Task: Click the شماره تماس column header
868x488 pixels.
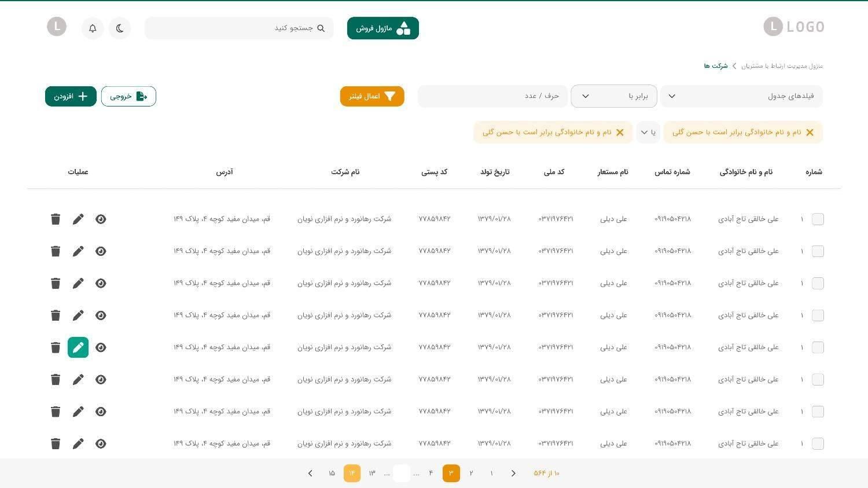Action: [x=672, y=172]
